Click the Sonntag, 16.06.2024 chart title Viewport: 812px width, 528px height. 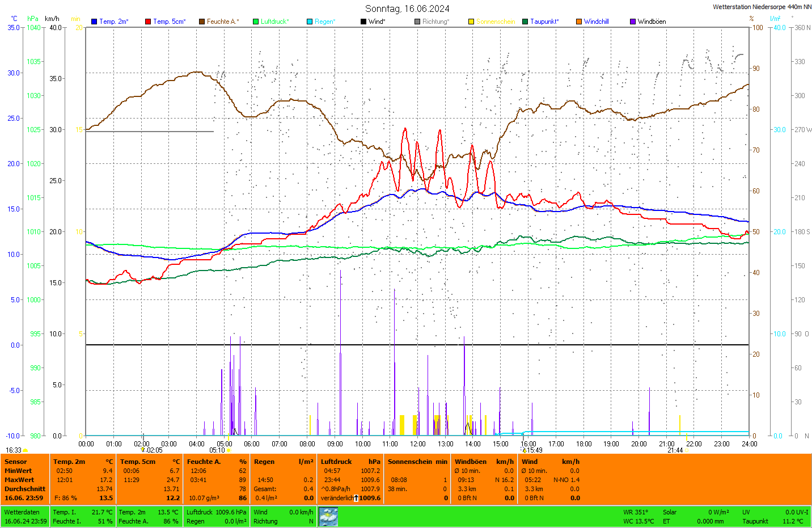pyautogui.click(x=407, y=9)
